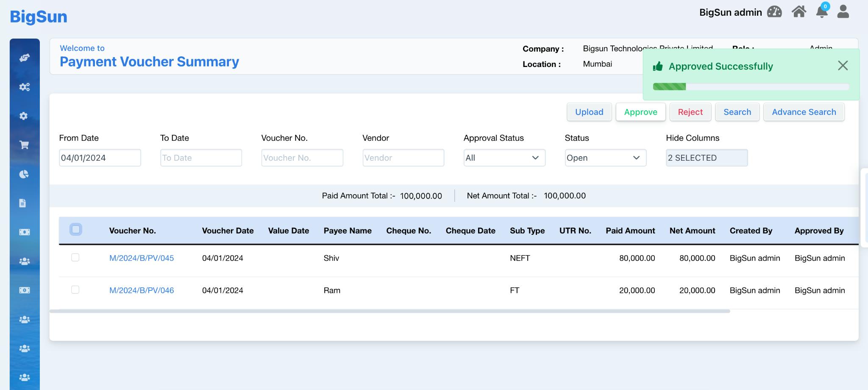Click the Search button
The height and width of the screenshot is (390, 868).
tap(737, 112)
